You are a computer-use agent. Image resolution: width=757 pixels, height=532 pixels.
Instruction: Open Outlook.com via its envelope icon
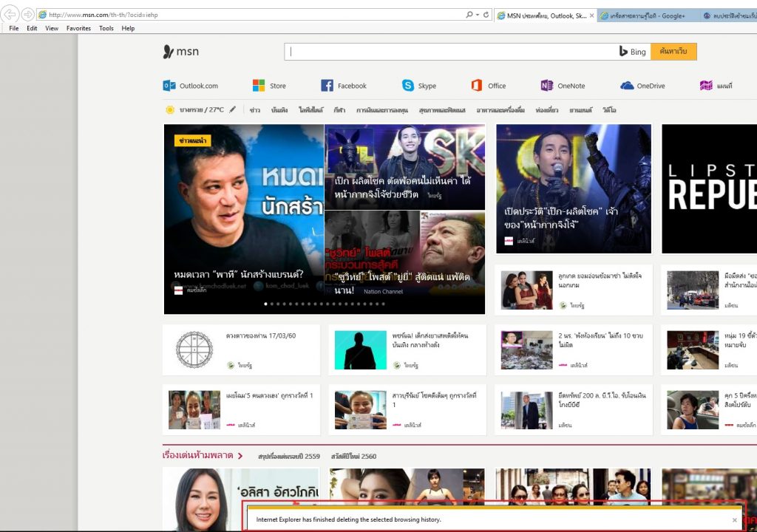click(169, 86)
